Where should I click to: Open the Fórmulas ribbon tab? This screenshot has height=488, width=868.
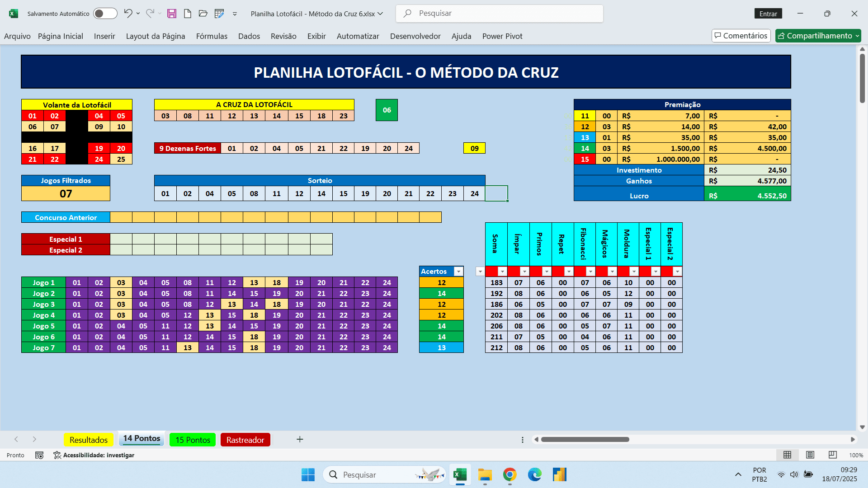pyautogui.click(x=212, y=36)
